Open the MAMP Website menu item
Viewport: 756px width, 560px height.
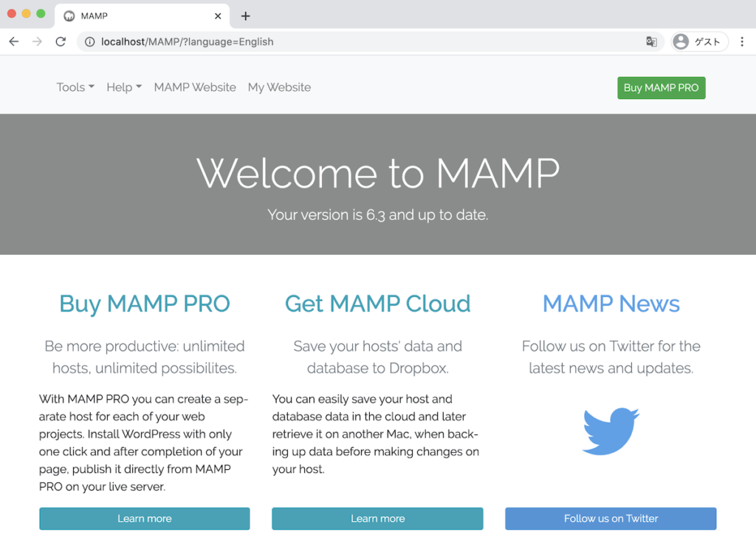[x=195, y=87]
